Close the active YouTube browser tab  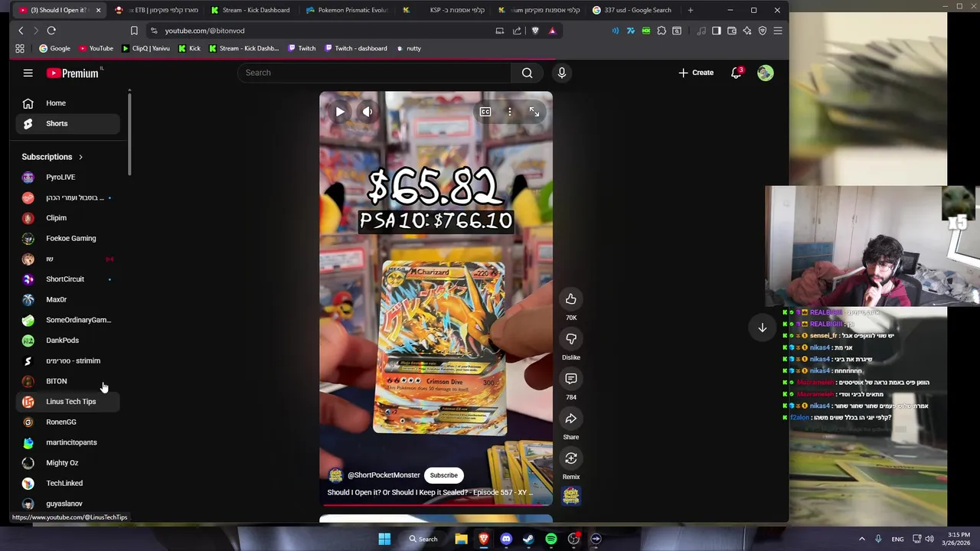(x=98, y=10)
